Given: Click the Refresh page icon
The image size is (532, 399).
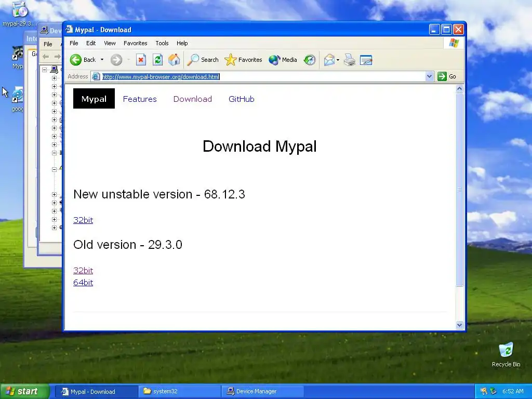Looking at the screenshot, I should [157, 60].
